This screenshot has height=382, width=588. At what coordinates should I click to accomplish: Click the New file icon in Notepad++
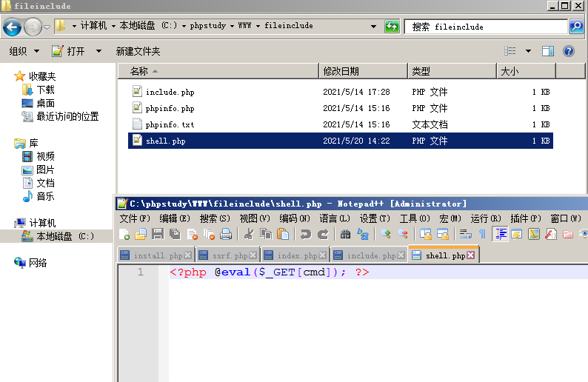tap(124, 234)
